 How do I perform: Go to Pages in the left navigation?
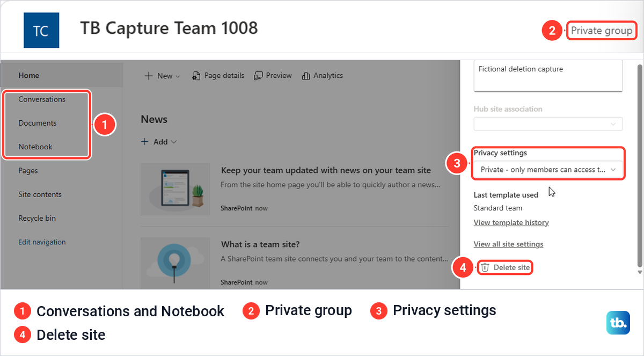click(x=28, y=170)
